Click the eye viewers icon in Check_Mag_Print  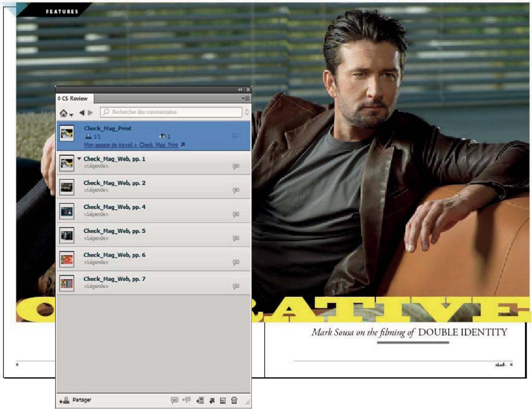pyautogui.click(x=163, y=136)
